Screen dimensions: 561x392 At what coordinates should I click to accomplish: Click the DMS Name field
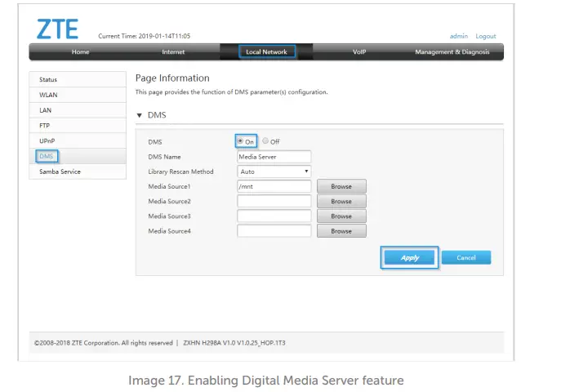tap(274, 157)
